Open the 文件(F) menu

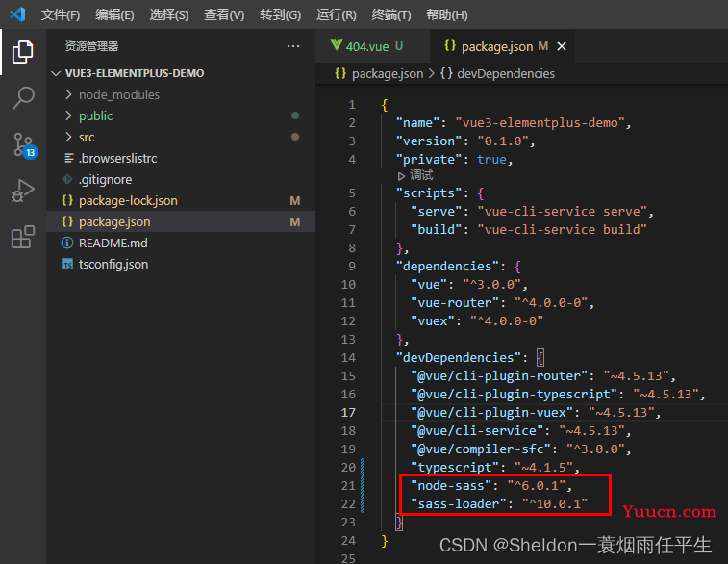(61, 14)
